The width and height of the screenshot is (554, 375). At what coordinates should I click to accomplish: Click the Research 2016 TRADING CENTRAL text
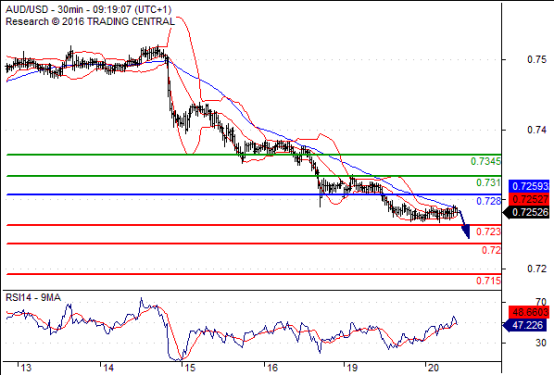click(x=90, y=22)
